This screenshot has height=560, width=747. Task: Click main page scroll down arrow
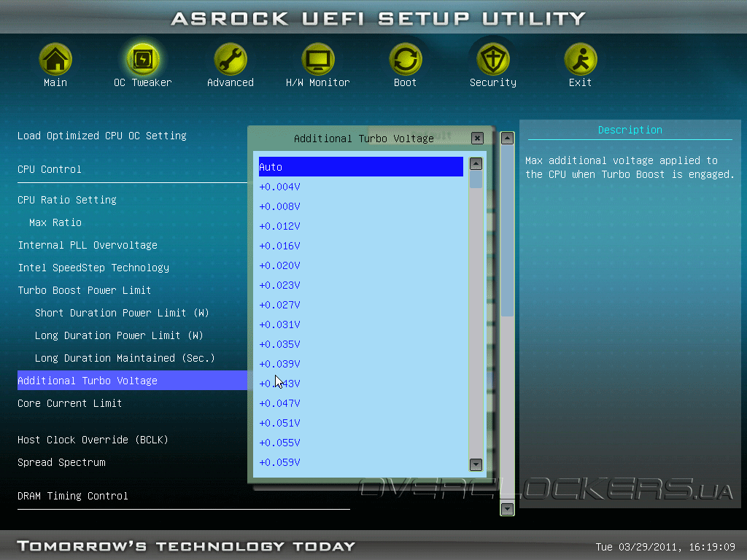pyautogui.click(x=508, y=509)
